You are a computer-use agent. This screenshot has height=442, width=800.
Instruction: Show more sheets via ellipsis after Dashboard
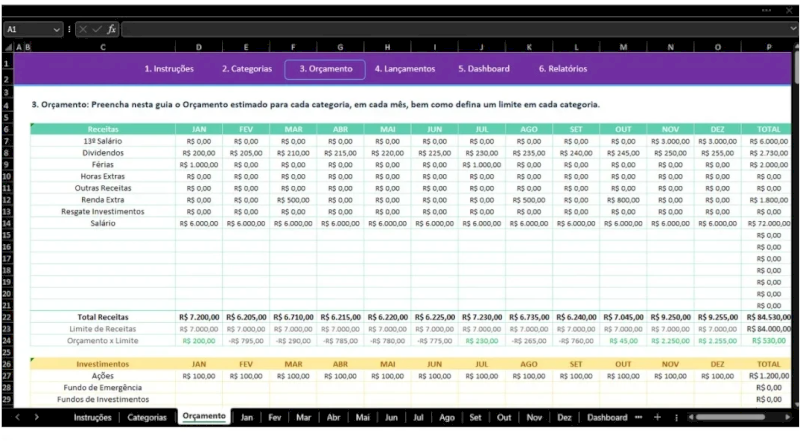click(639, 417)
